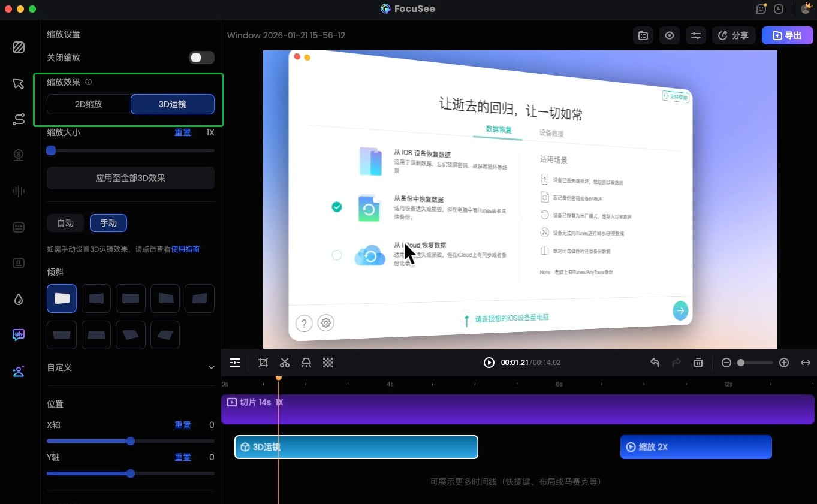817x504 pixels.
Task: Expand the 自定义 section chevron
Action: (x=211, y=367)
